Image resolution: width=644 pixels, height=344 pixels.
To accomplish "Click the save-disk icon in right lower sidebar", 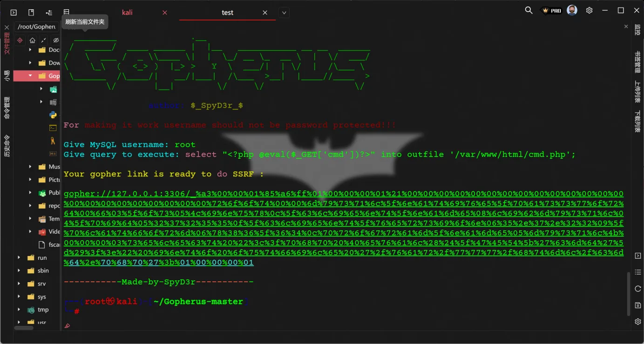I will (x=638, y=305).
